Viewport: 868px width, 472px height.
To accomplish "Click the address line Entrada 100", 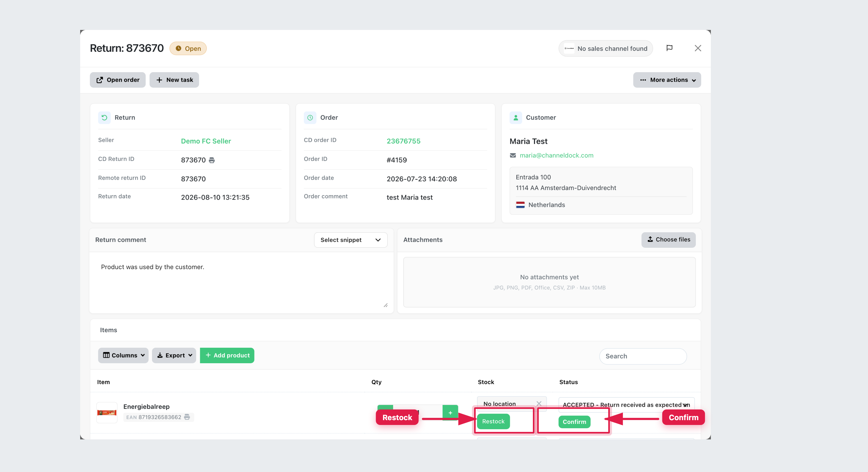I will click(533, 177).
